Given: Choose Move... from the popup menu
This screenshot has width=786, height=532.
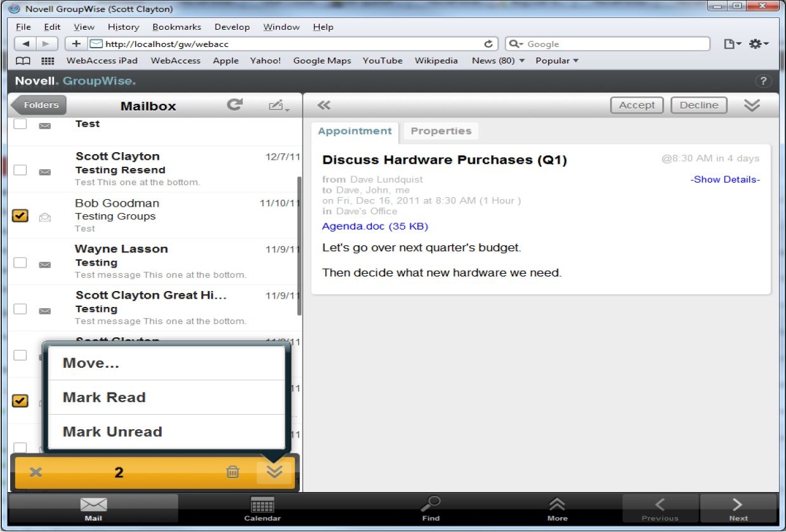Looking at the screenshot, I should tap(166, 363).
